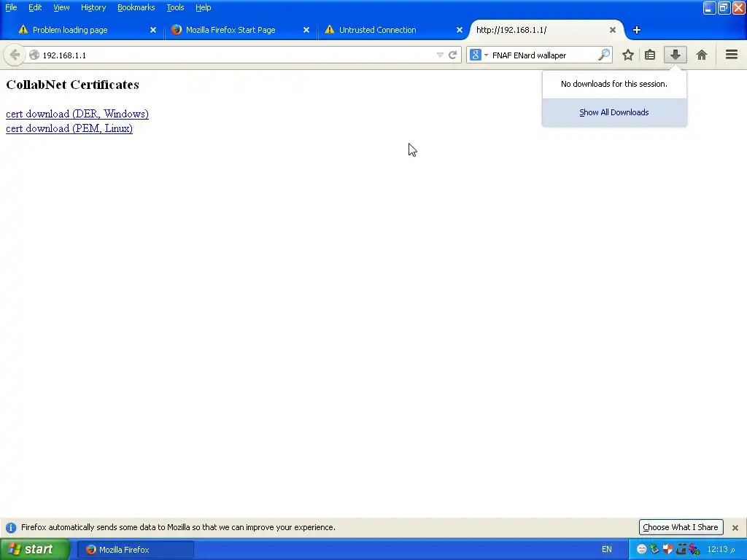Click the CollabNet Certificates heading
This screenshot has height=560, width=747.
pos(72,85)
